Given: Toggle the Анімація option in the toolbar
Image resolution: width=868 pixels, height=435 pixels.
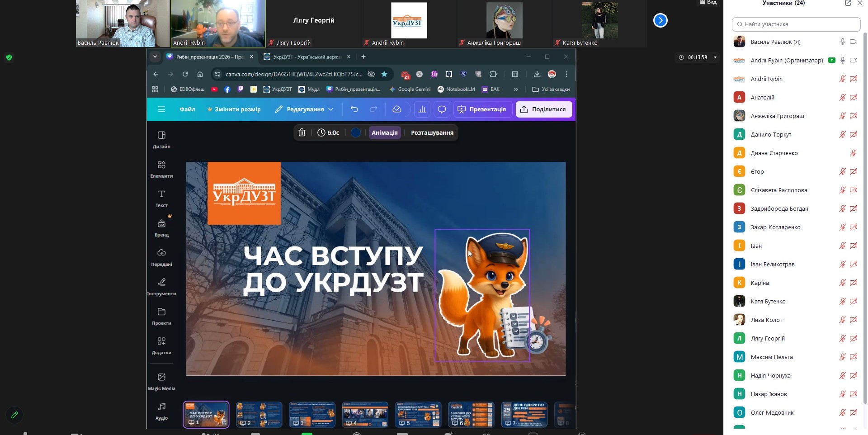Looking at the screenshot, I should (x=384, y=132).
